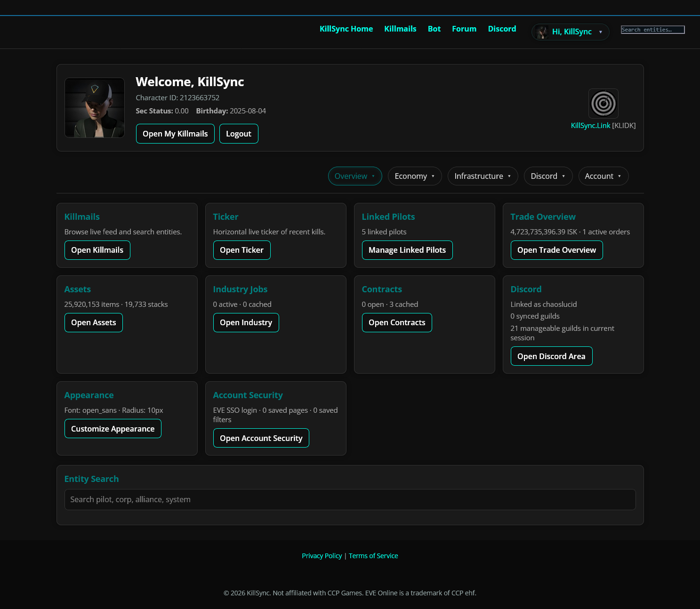Image resolution: width=700 pixels, height=609 pixels.
Task: Click the Entity Search pilot/corp input box
Action: pyautogui.click(x=350, y=499)
